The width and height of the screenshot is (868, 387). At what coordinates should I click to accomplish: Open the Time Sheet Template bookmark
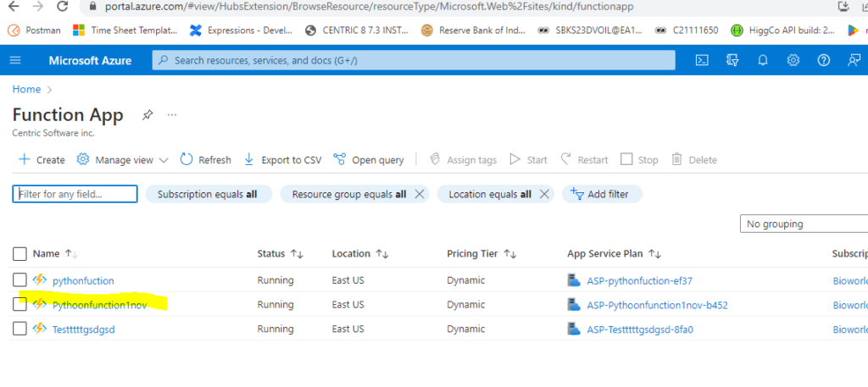(x=125, y=30)
